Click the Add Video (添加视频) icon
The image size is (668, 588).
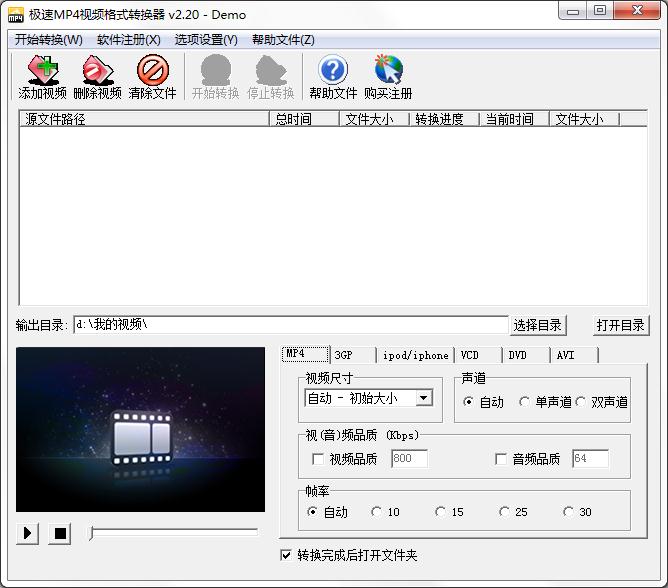pos(43,69)
